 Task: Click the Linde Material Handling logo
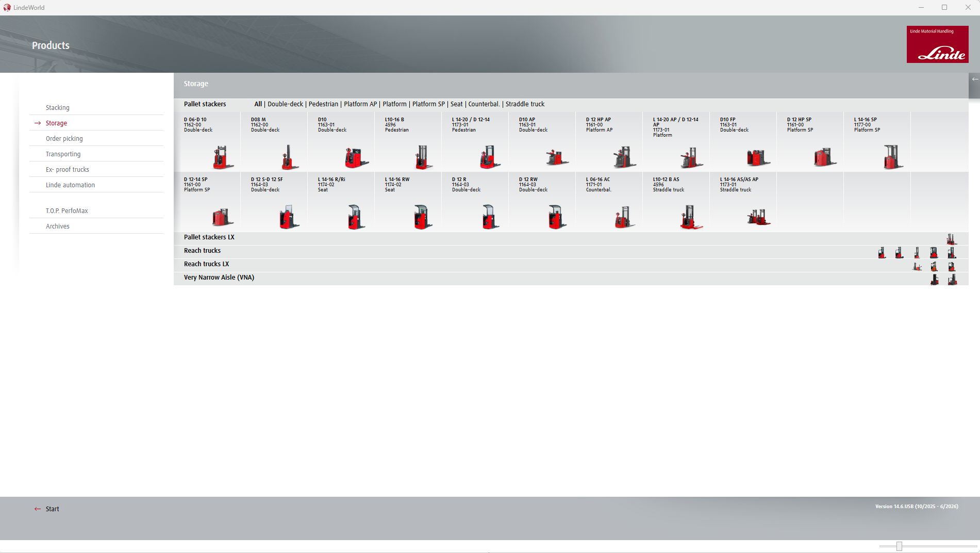[x=938, y=44]
